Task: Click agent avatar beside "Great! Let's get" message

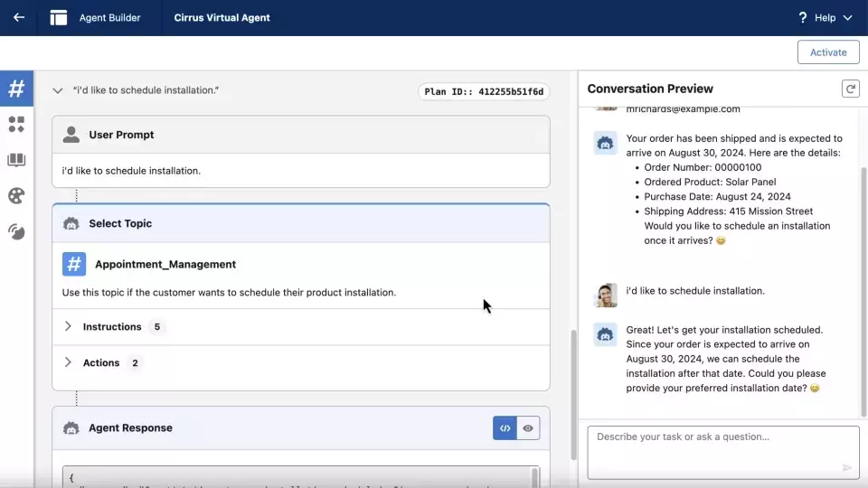Action: [605, 334]
